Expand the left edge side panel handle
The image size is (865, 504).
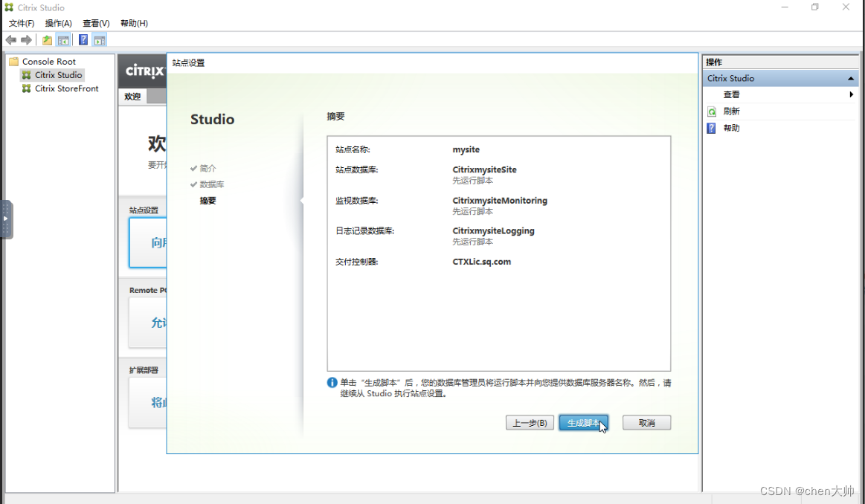pyautogui.click(x=6, y=219)
